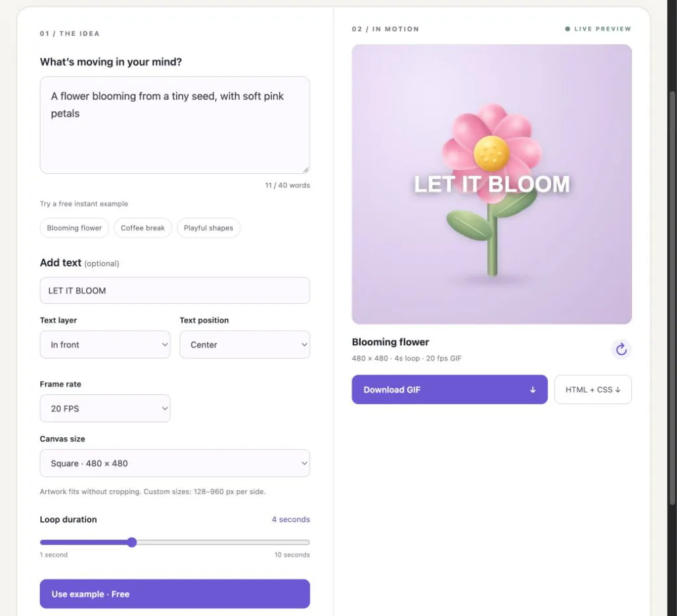
Task: Click the Add text input field
Action: (x=175, y=290)
